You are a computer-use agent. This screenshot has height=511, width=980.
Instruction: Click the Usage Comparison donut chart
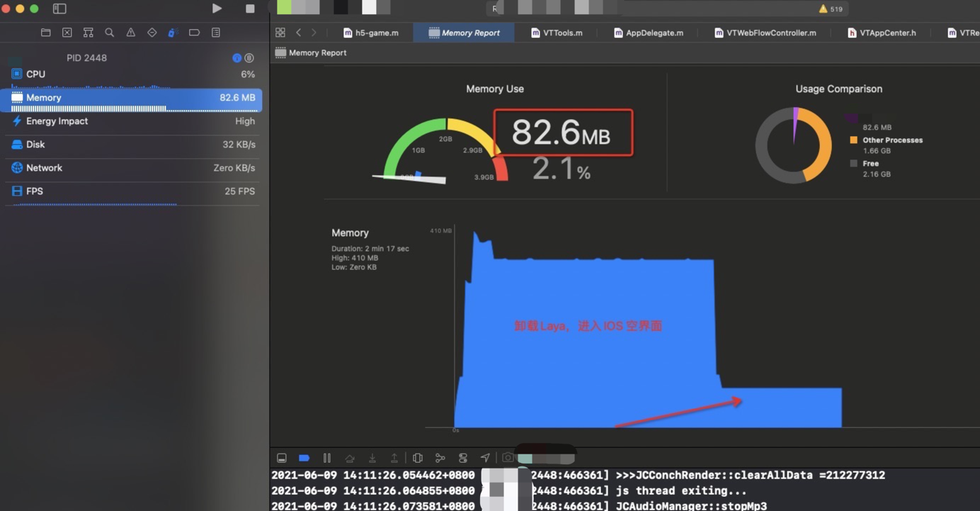(794, 145)
